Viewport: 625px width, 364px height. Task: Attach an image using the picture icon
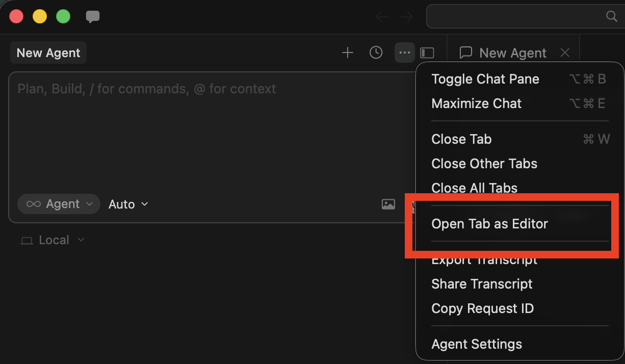click(x=388, y=204)
